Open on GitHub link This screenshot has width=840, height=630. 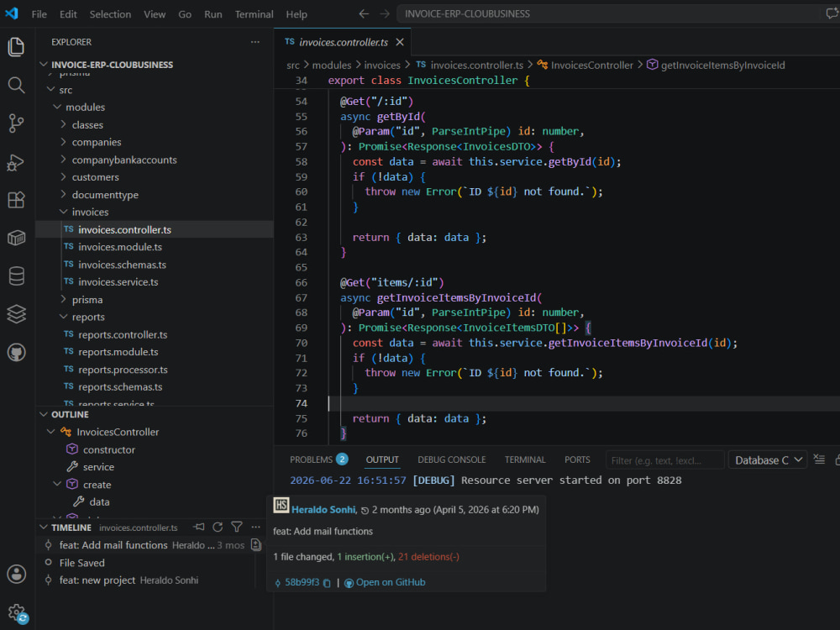pyautogui.click(x=386, y=582)
